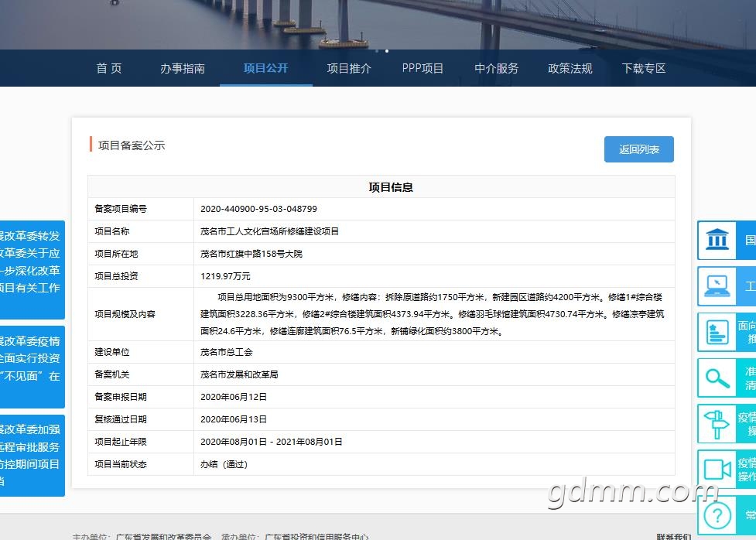Click the video camera icon in right sidebar
756x540 pixels.
pyautogui.click(x=717, y=470)
